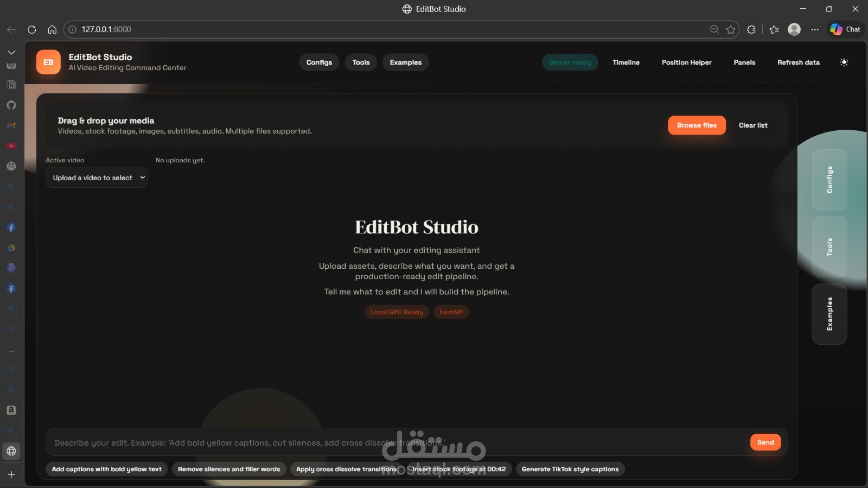Go to the browser home icon
The width and height of the screenshot is (868, 488).
point(52,29)
